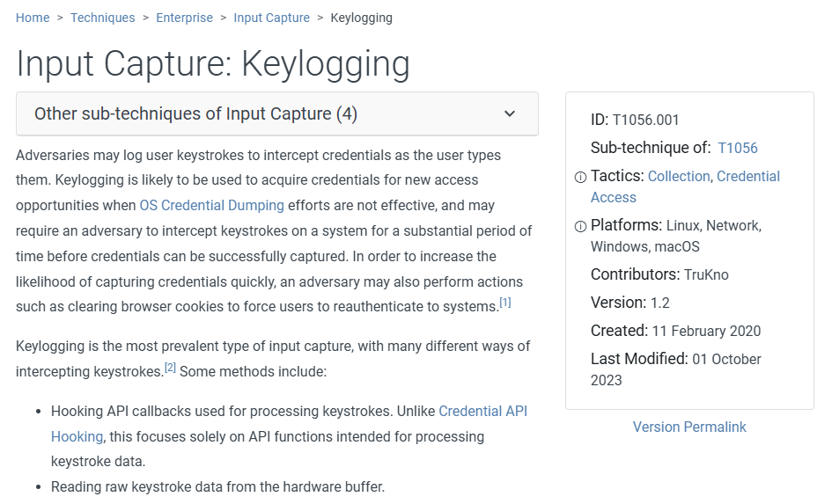Viewport: 832px width, 504px height.
Task: Click the Keylogging breadcrumb item
Action: click(x=362, y=18)
